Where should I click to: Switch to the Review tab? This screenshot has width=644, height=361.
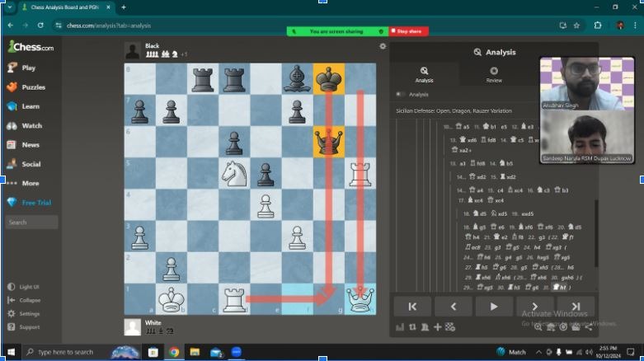494,75
